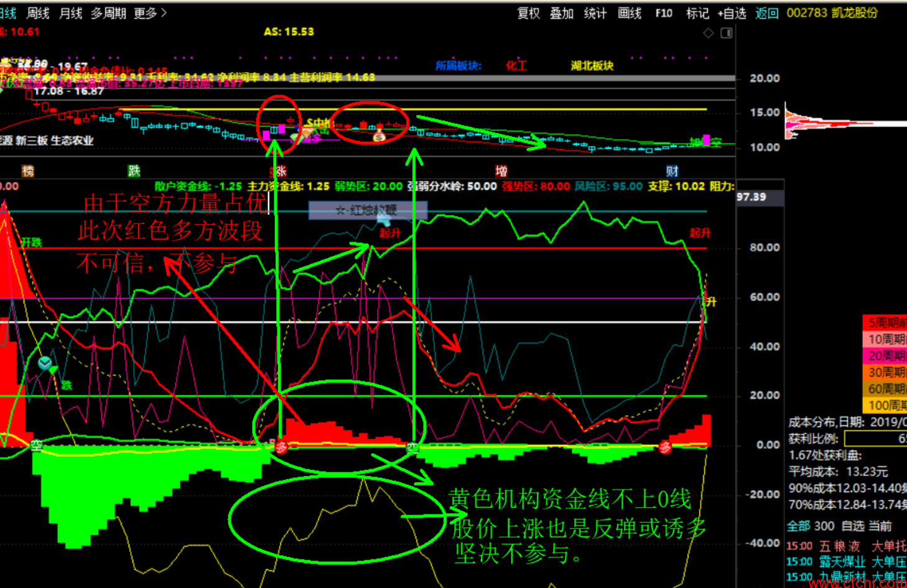907x588 pixels.
Task: Click the 起升 label at right side
Action: pos(700,233)
